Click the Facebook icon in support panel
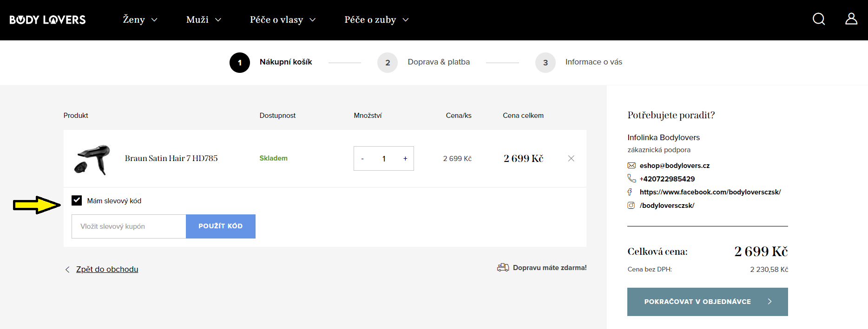The image size is (868, 329). tap(630, 192)
